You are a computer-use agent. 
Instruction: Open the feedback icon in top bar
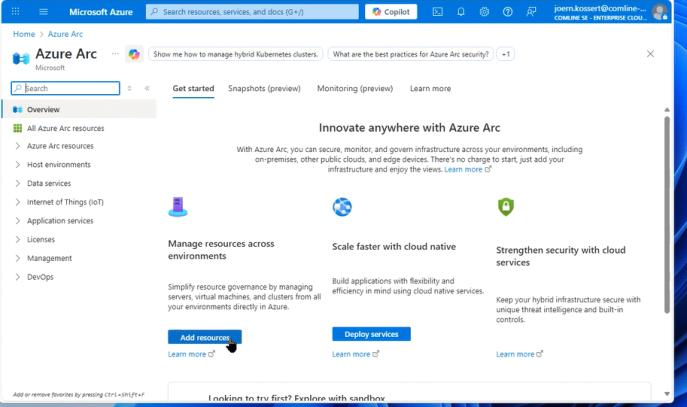click(x=531, y=12)
